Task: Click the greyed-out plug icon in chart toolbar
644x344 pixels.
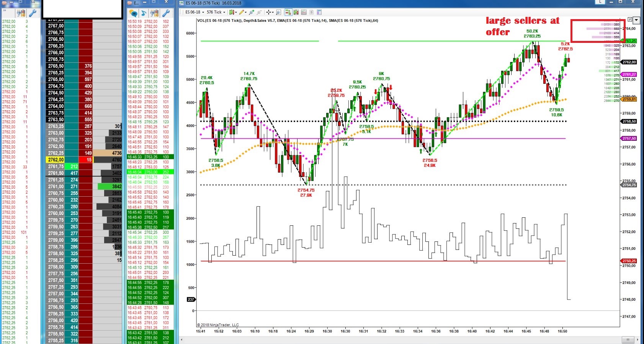Action: click(x=259, y=12)
